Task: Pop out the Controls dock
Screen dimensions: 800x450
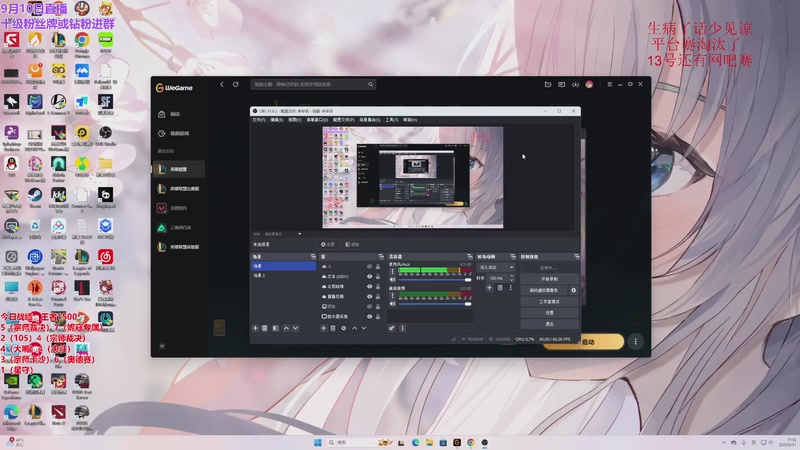Action: tap(577, 257)
